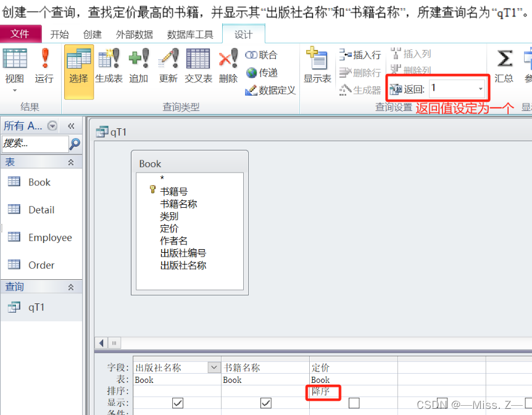Click the Data Definition (数据定义) button
This screenshot has height=415, width=532.
click(x=270, y=90)
